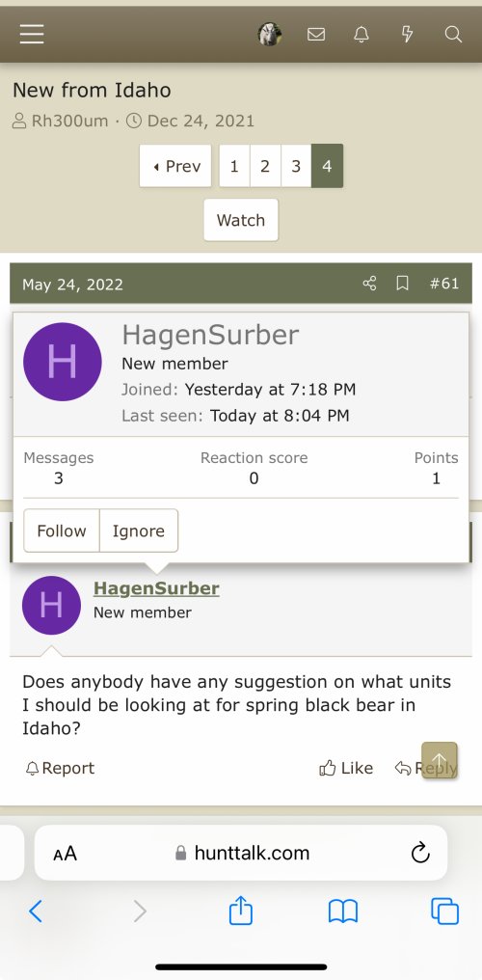Share post #61 via share icon
Image resolution: width=482 pixels, height=980 pixels.
pyautogui.click(x=369, y=284)
